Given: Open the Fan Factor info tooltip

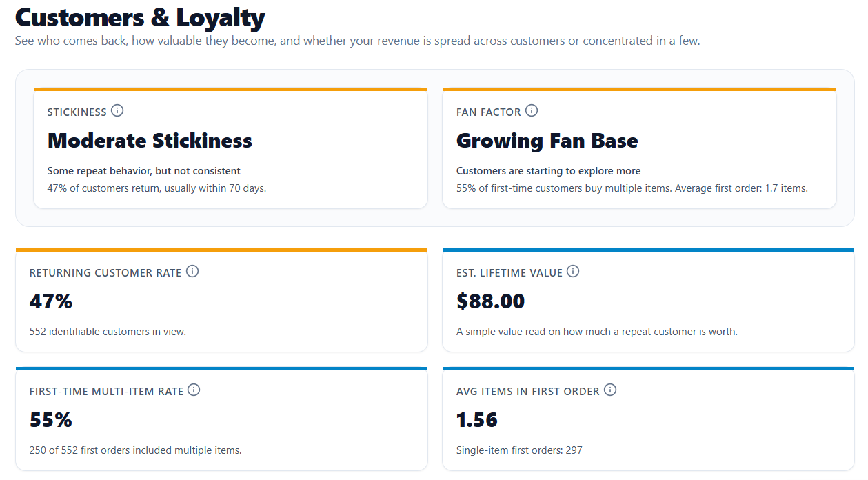Looking at the screenshot, I should tap(532, 110).
